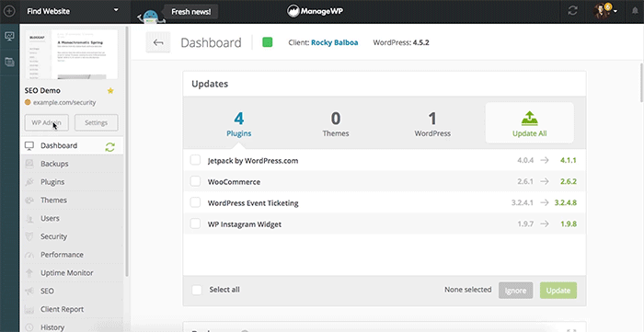Click the green refresh icon beside Dashboard
Screen dimensions: 644x332
[109, 147]
